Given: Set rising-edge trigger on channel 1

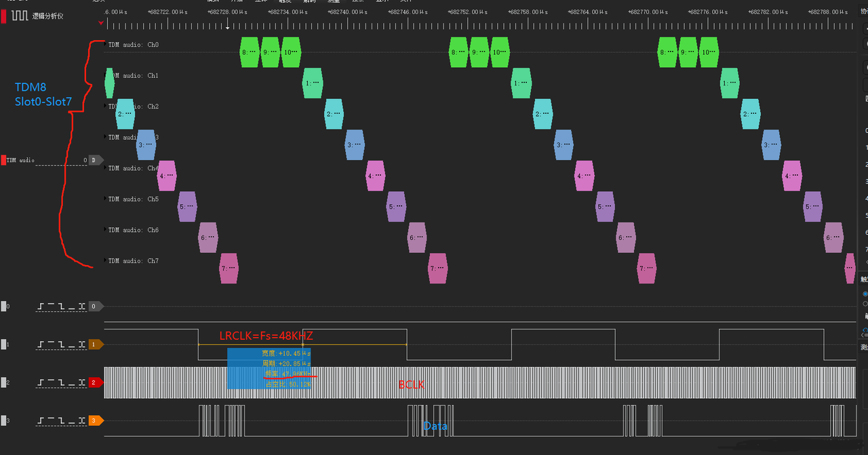Looking at the screenshot, I should (41, 344).
